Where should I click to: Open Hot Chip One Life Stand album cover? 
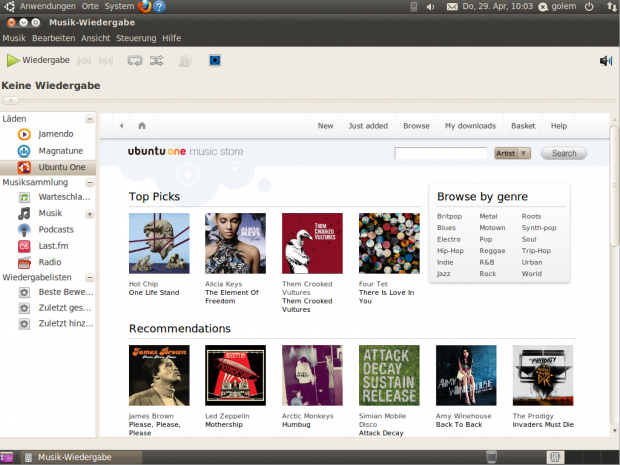click(x=159, y=243)
